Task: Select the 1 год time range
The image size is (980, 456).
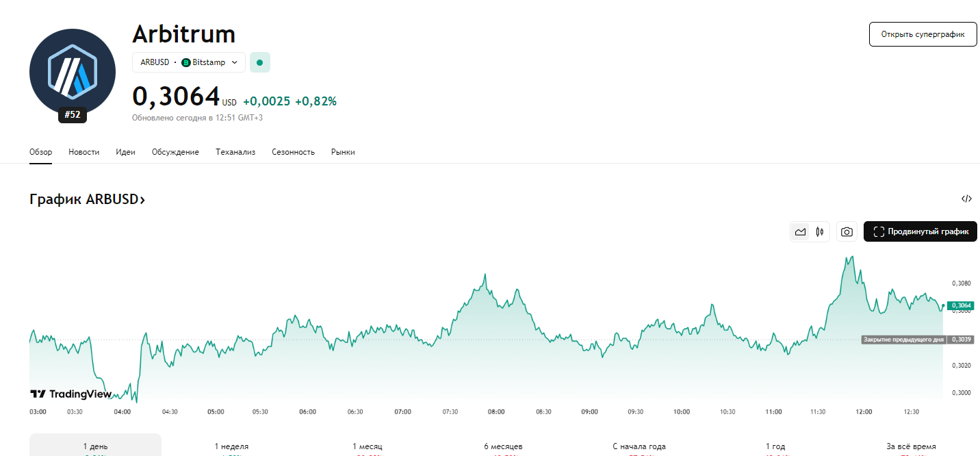Action: tap(775, 446)
